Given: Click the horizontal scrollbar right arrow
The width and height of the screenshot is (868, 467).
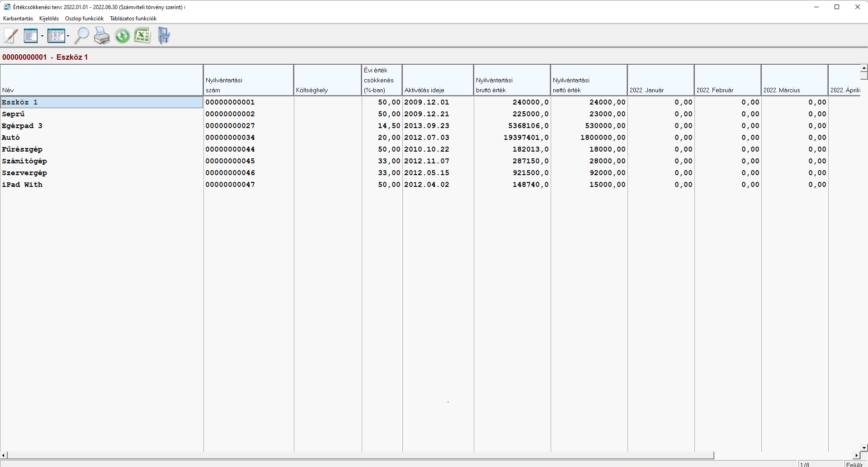Looking at the screenshot, I should coord(856,455).
